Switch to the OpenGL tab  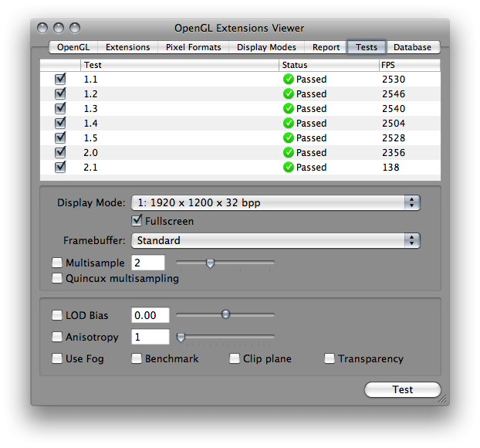click(x=73, y=47)
